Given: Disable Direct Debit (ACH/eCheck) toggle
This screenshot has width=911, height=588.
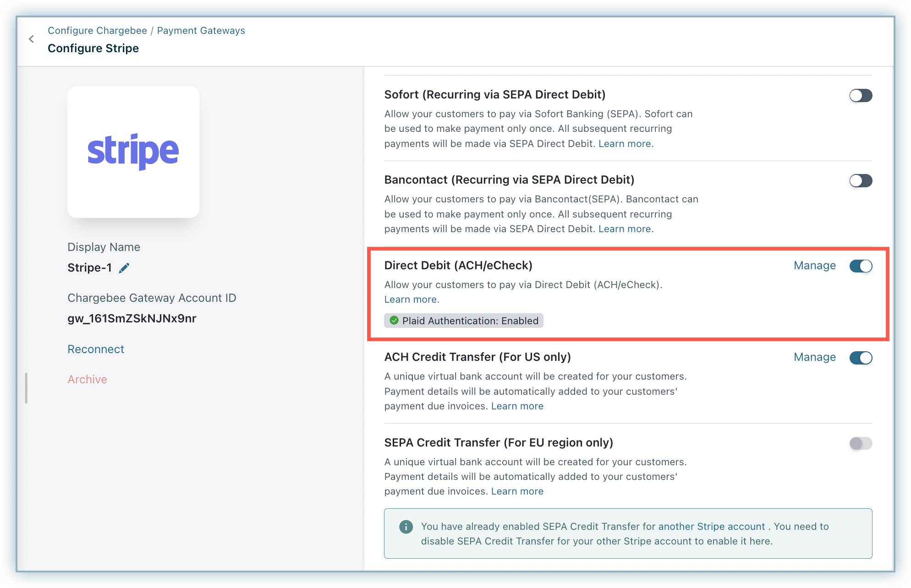Looking at the screenshot, I should click(860, 266).
